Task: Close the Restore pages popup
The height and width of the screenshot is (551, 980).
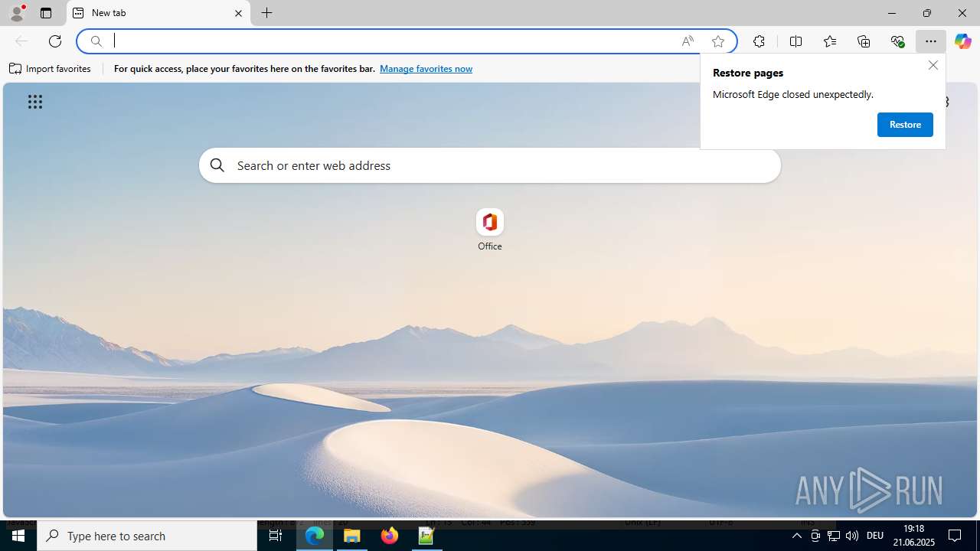Action: tap(933, 65)
